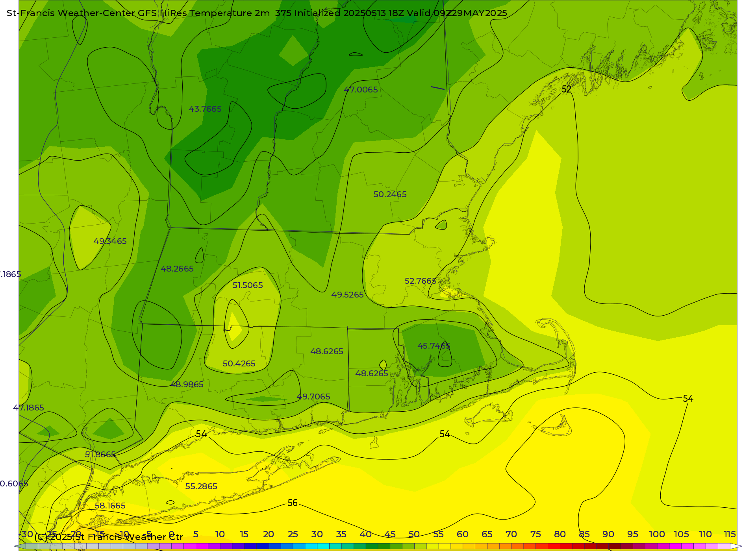
Task: Click color scale label 90
Action: pyautogui.click(x=608, y=534)
